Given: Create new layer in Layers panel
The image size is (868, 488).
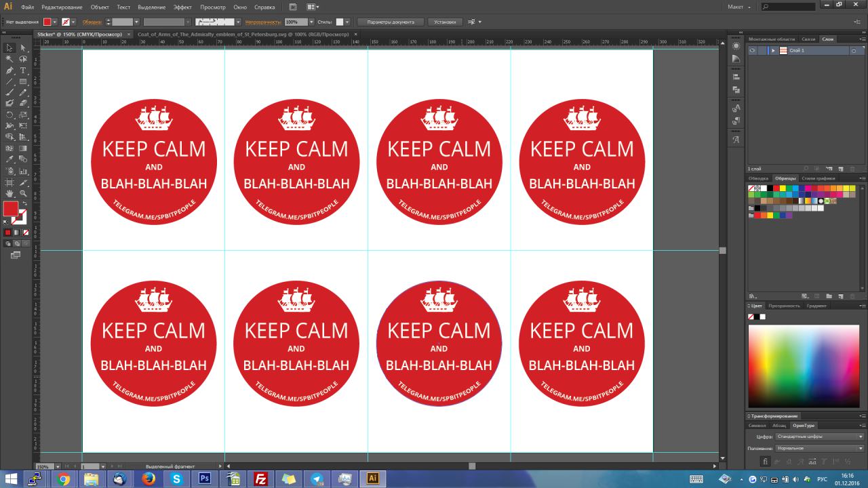Looking at the screenshot, I should pyautogui.click(x=840, y=169).
